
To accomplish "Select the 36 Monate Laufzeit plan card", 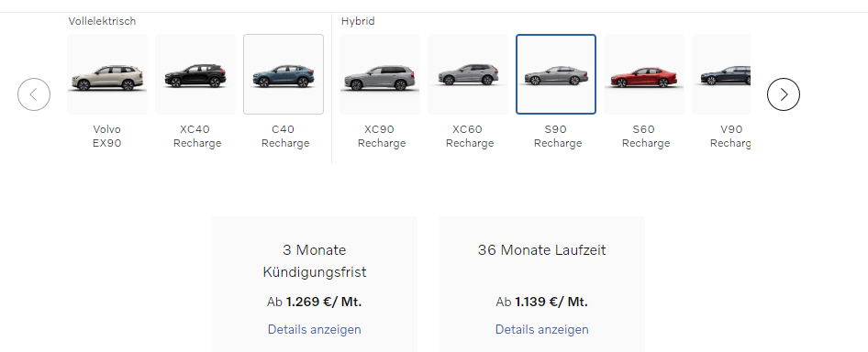I will coord(542,284).
